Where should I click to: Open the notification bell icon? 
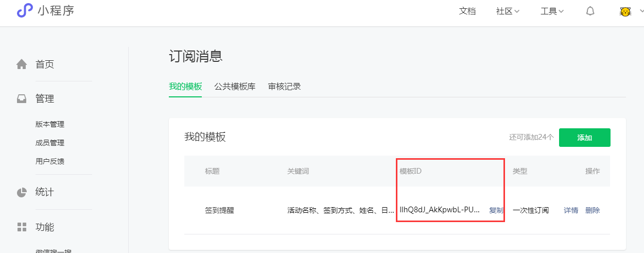590,11
